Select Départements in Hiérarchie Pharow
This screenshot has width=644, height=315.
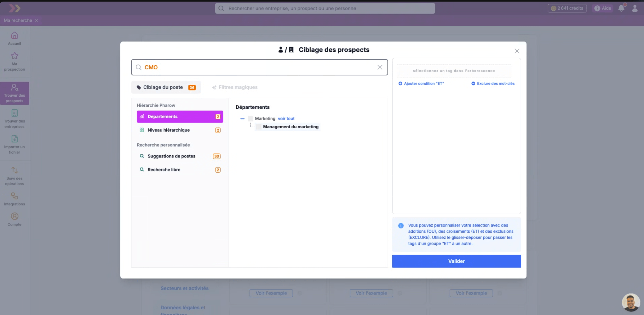180,117
